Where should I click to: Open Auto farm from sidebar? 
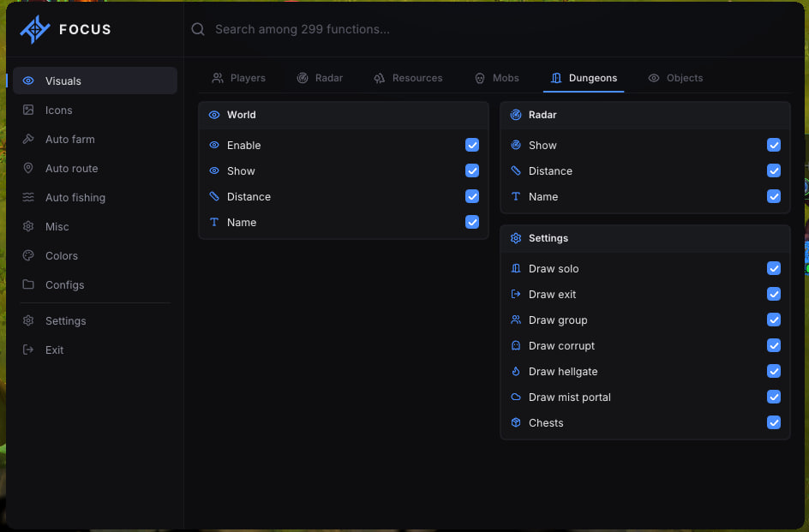point(95,140)
